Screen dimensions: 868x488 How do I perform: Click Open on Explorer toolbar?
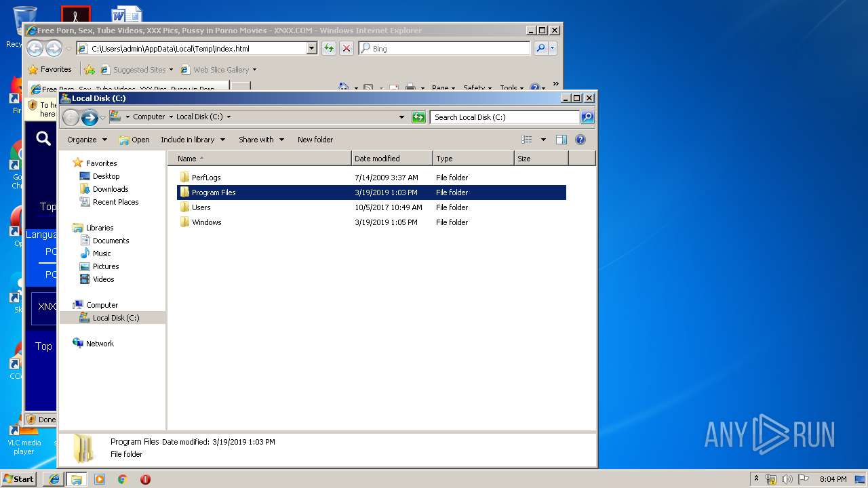click(x=134, y=140)
